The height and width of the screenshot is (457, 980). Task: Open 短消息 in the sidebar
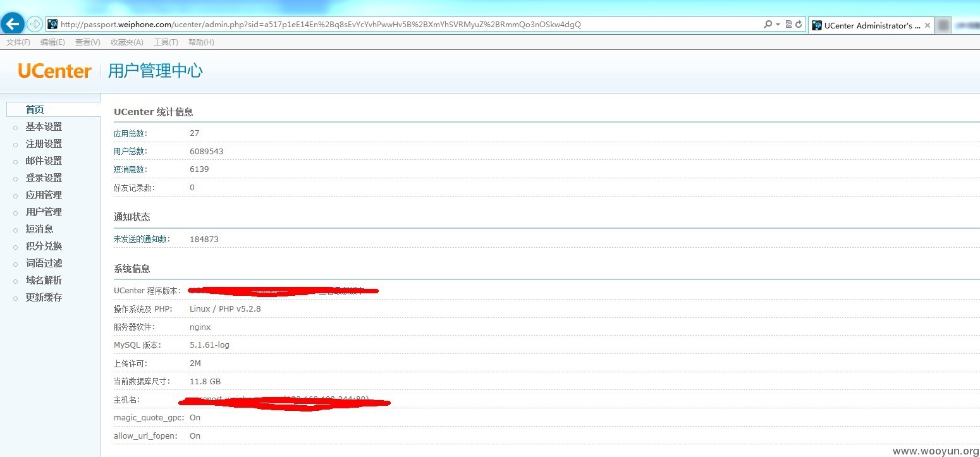tap(39, 229)
